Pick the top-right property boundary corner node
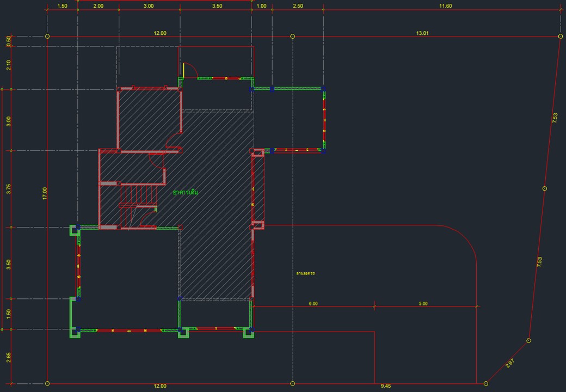 (561, 36)
